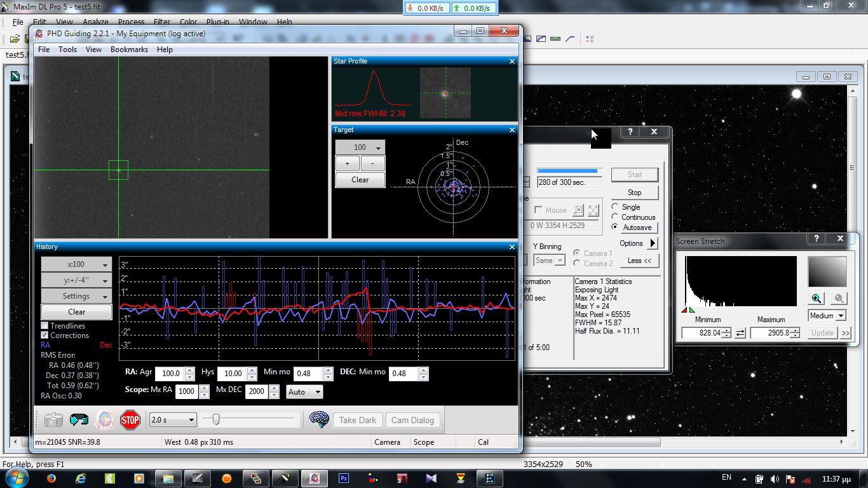
Task: Click the Stop exposure button
Action: [x=634, y=193]
